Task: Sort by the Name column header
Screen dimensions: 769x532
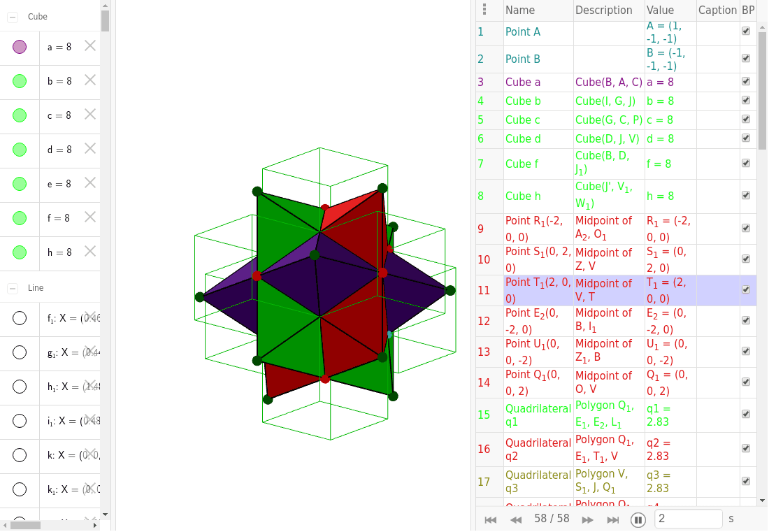Action: pos(538,10)
